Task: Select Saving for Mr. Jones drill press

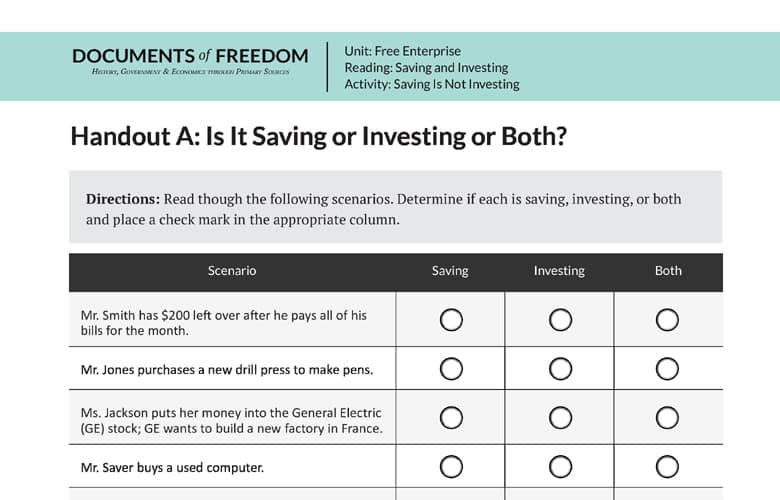Action: [x=451, y=369]
